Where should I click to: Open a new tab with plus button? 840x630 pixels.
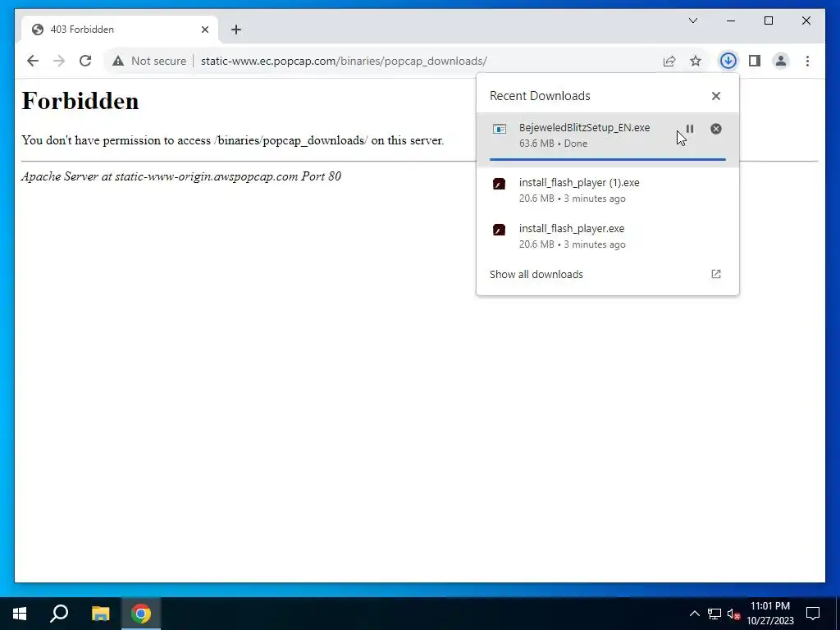(x=236, y=30)
